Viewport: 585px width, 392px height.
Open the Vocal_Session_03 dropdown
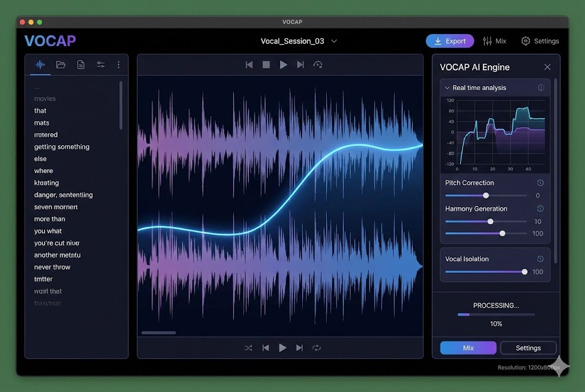(x=334, y=41)
